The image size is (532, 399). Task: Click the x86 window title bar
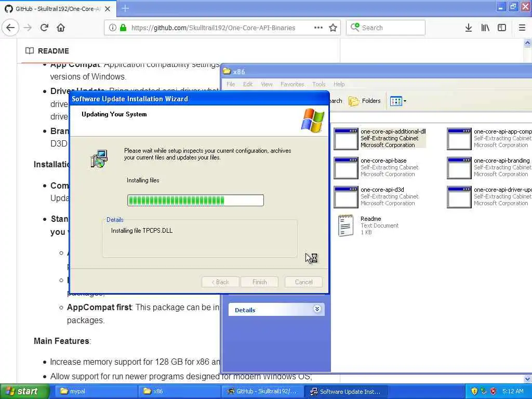[x=377, y=72]
